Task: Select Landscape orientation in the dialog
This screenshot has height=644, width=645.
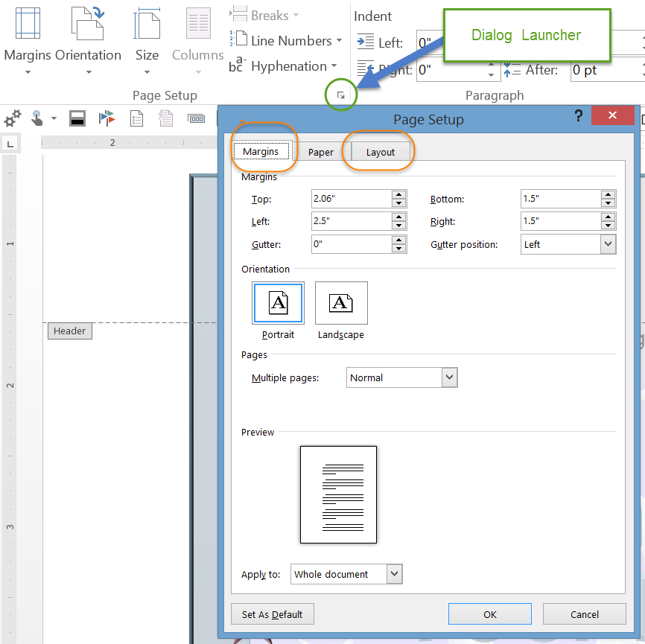Action: pos(341,303)
